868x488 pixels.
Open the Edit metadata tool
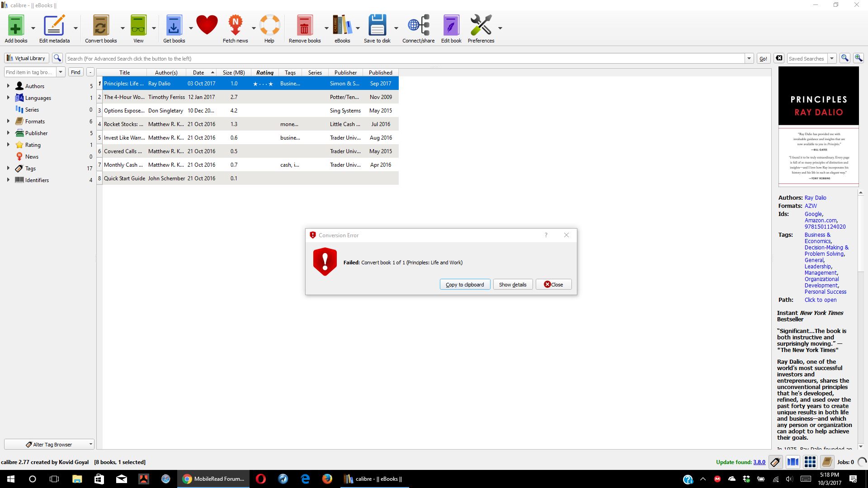54,26
